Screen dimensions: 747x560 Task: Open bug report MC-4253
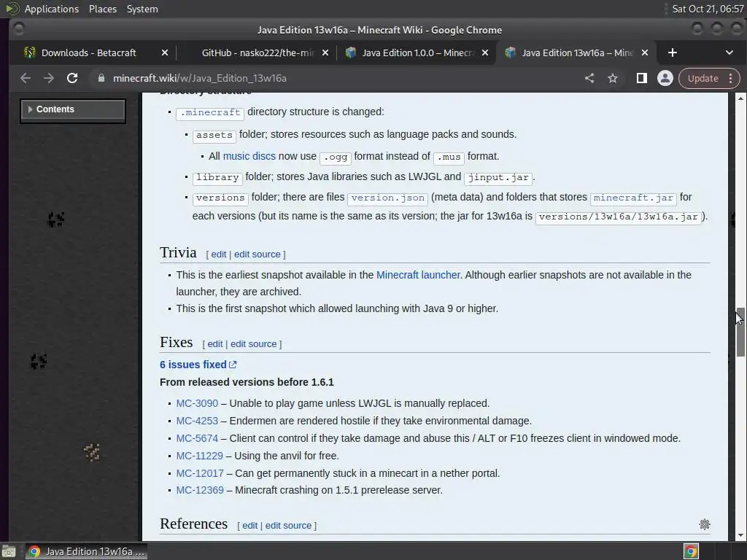197,421
